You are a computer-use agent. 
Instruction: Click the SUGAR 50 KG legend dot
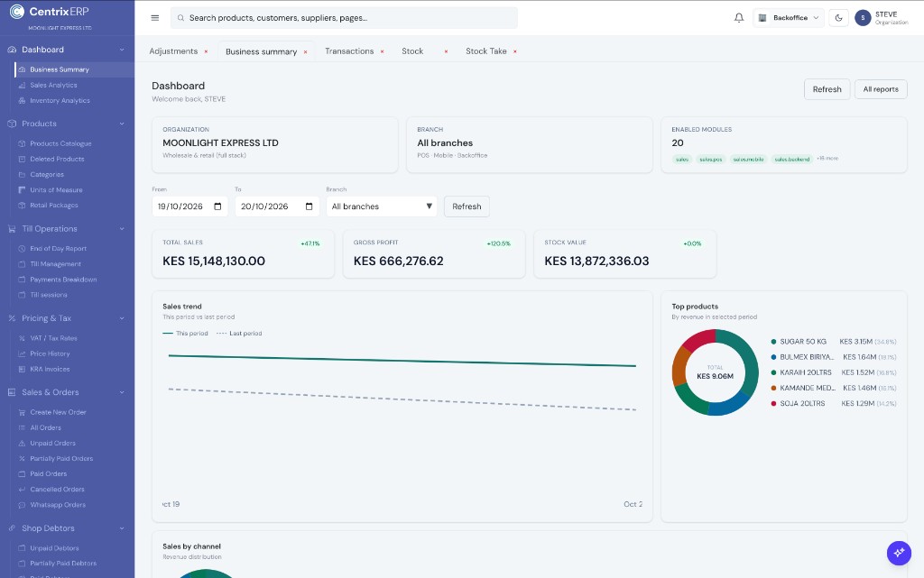click(x=773, y=342)
